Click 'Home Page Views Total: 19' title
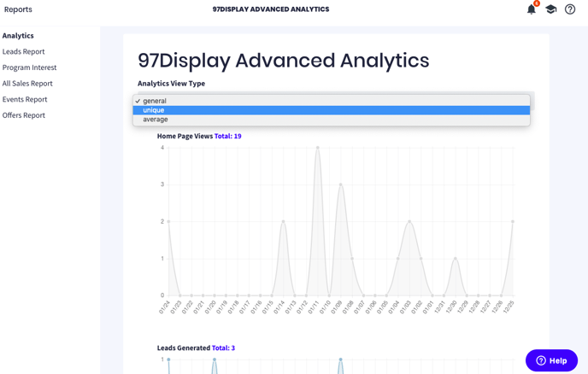The width and height of the screenshot is (588, 374). (199, 136)
